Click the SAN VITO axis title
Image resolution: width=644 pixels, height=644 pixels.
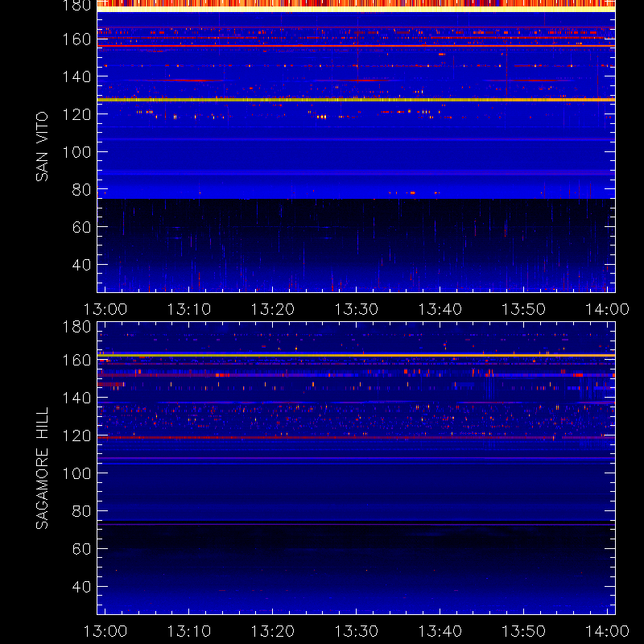click(42, 147)
